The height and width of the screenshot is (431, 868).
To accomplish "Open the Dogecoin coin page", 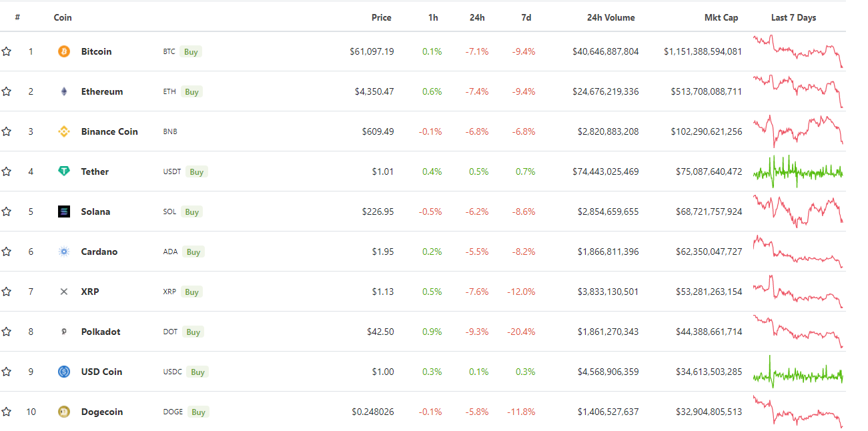I will pos(102,412).
